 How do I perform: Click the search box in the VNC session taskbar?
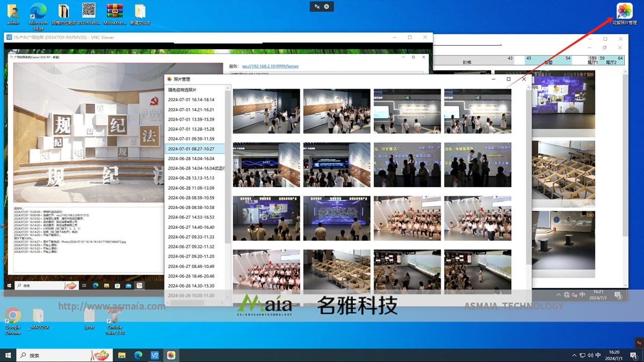click(46, 286)
